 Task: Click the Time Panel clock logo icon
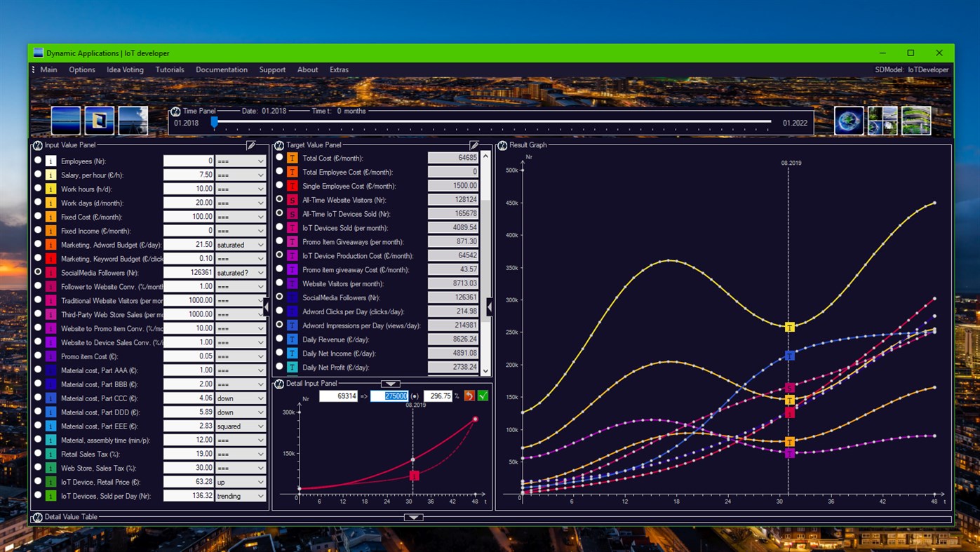click(175, 111)
